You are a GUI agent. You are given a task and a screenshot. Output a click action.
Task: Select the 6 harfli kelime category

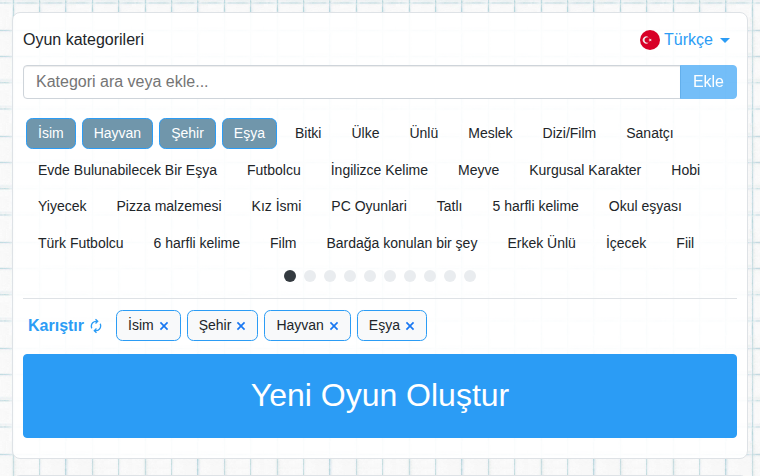click(x=196, y=243)
